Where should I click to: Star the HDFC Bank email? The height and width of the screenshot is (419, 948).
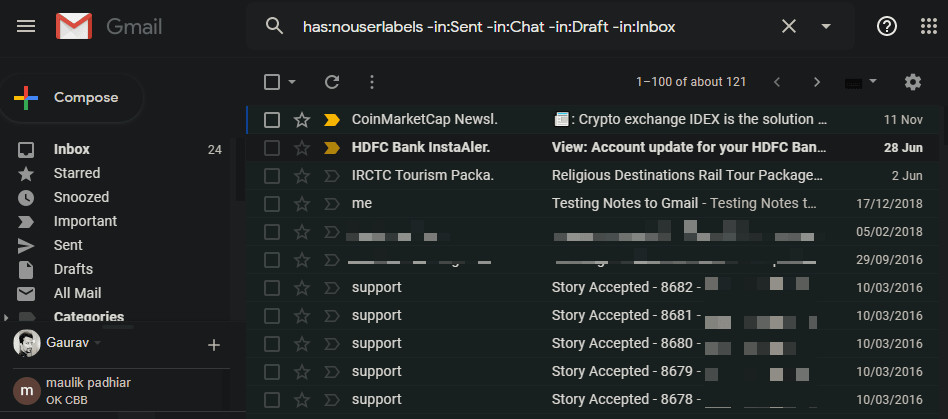point(302,148)
